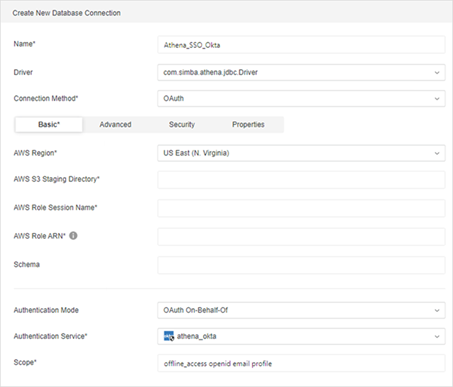The height and width of the screenshot is (387, 453).
Task: Click the US East (N. Virginia) value
Action: point(196,153)
